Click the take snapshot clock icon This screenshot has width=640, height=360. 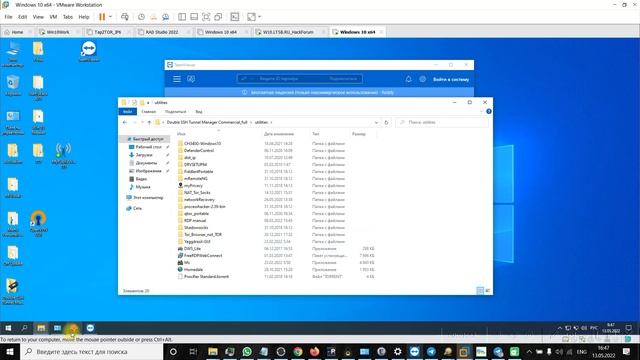pos(141,17)
